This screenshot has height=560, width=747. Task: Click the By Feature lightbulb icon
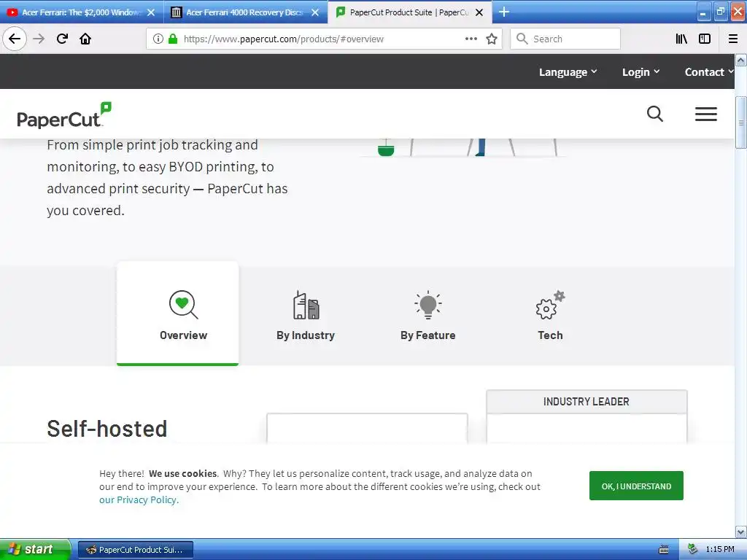[x=427, y=305]
